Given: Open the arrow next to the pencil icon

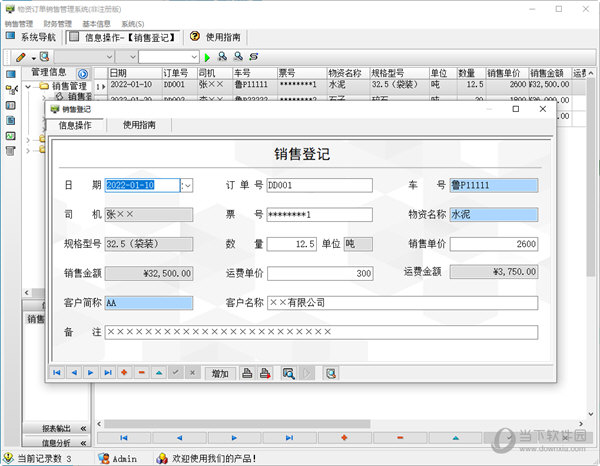Looking at the screenshot, I should (x=34, y=58).
